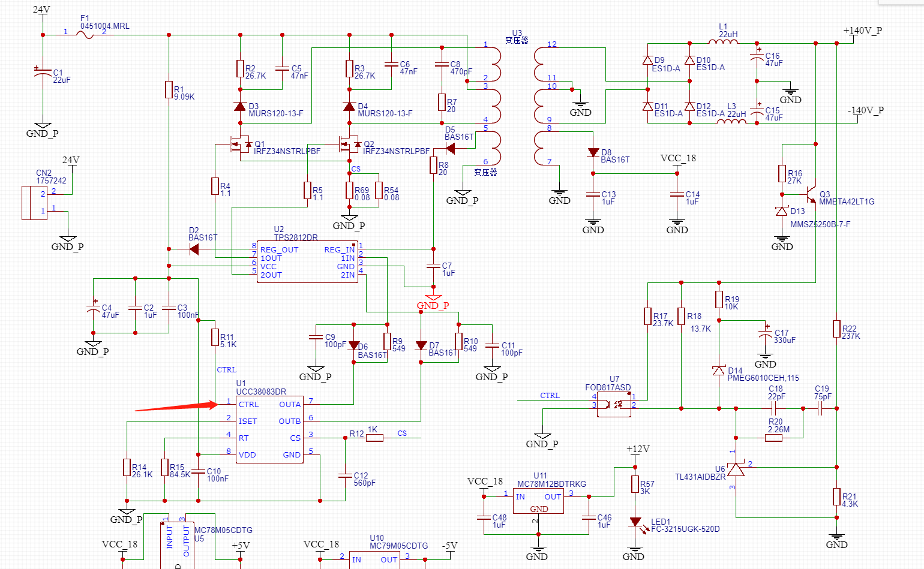This screenshot has width=924, height=569.
Task: Select the FC-3215UGK-520D LED label
Action: point(685,529)
